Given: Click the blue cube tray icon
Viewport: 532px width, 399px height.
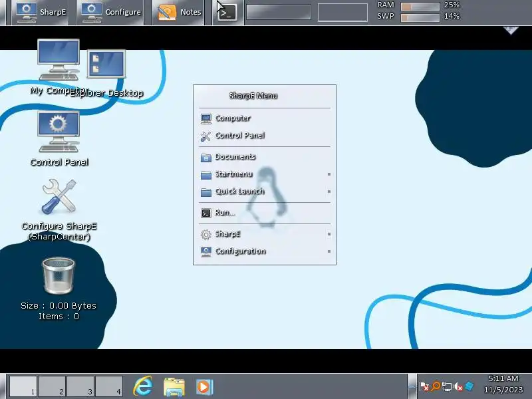Looking at the screenshot, I should (469, 386).
